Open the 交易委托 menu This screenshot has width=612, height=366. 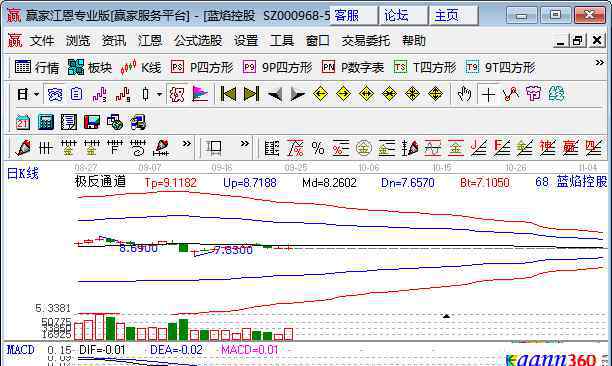[365, 41]
